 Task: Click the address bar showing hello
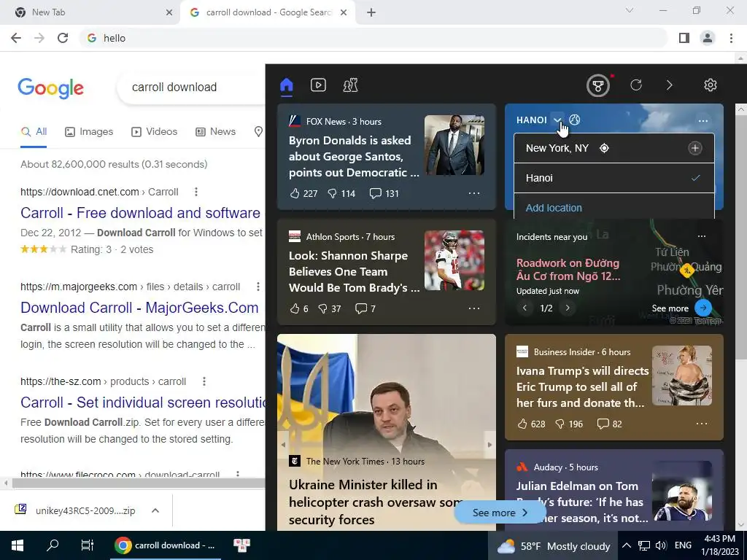(374, 38)
